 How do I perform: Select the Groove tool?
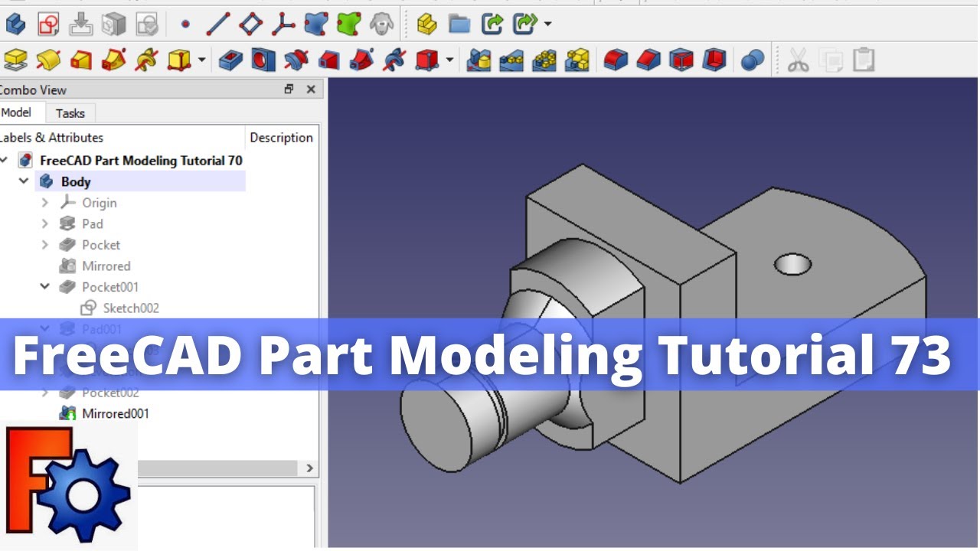(x=296, y=60)
